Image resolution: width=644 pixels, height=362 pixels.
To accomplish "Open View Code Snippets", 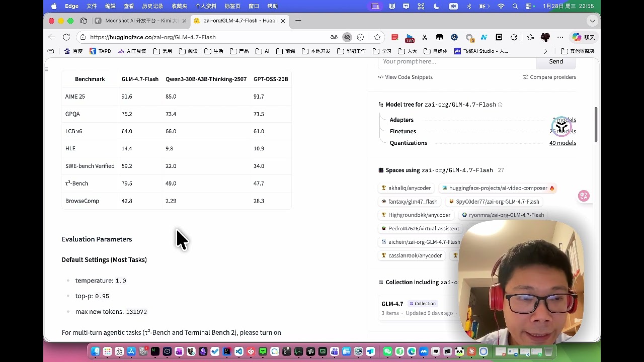I will pyautogui.click(x=406, y=77).
